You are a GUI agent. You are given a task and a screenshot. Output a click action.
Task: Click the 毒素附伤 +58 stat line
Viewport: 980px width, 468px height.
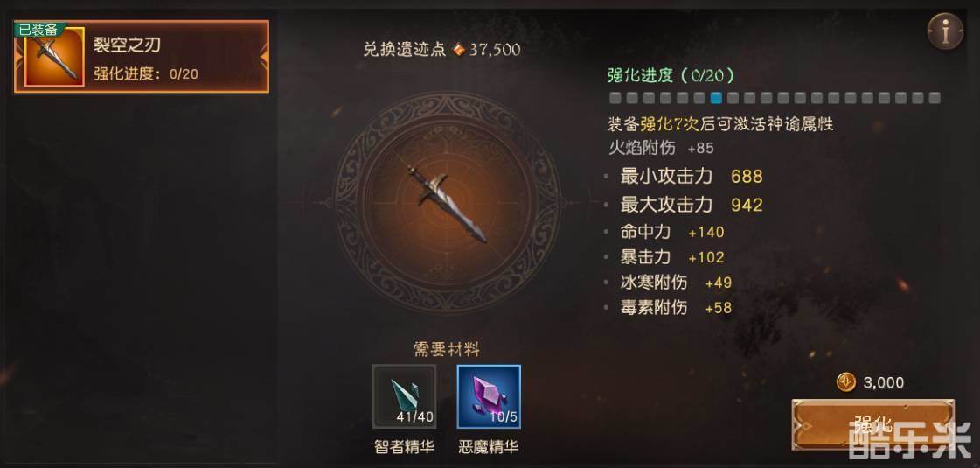pos(669,307)
